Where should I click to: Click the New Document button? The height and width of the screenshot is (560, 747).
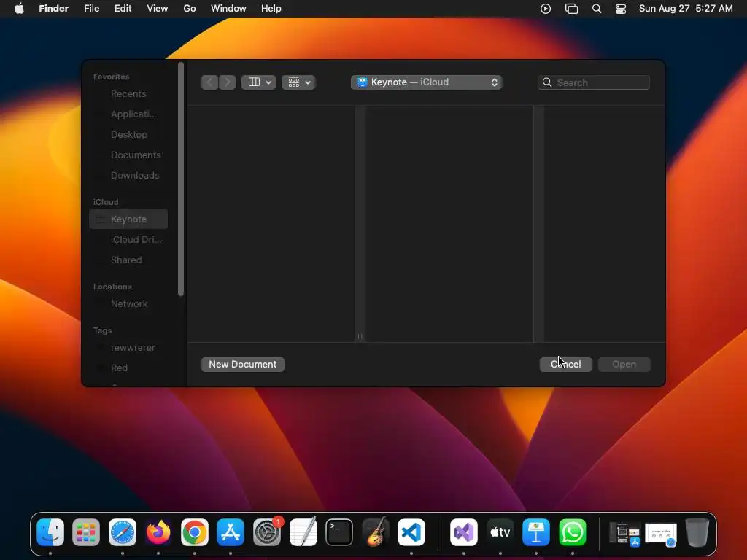[242, 365]
